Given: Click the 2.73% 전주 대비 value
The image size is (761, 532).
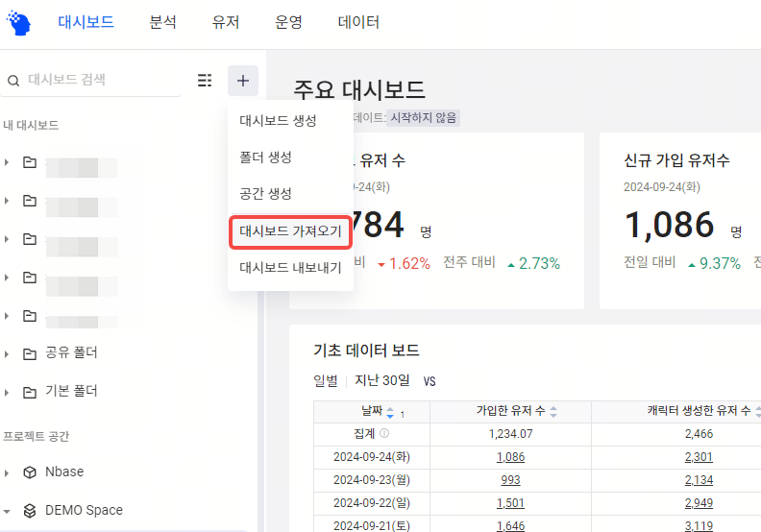Looking at the screenshot, I should [539, 263].
